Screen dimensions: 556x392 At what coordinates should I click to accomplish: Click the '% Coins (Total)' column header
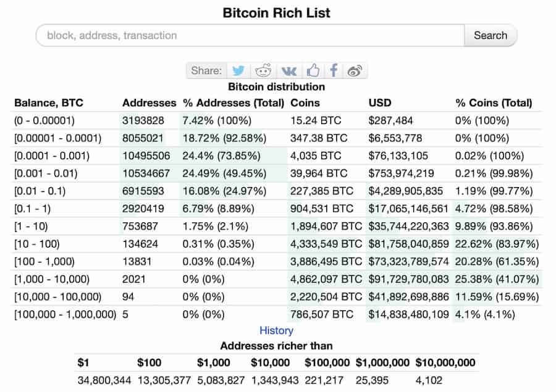point(494,103)
